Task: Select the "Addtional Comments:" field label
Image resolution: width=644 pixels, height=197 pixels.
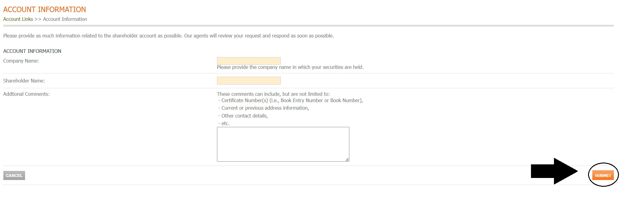Action: [26, 94]
